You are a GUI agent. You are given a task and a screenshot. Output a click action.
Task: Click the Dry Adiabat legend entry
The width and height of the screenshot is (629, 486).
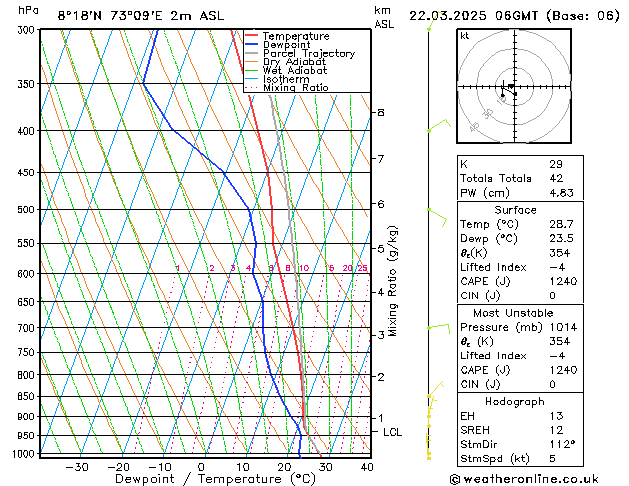[x=294, y=62]
